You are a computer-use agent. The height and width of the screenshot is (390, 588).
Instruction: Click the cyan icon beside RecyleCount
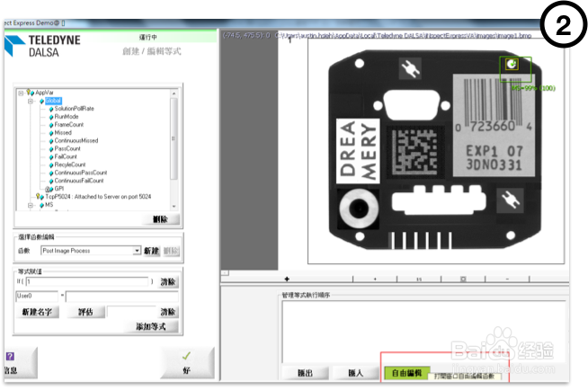[51, 164]
